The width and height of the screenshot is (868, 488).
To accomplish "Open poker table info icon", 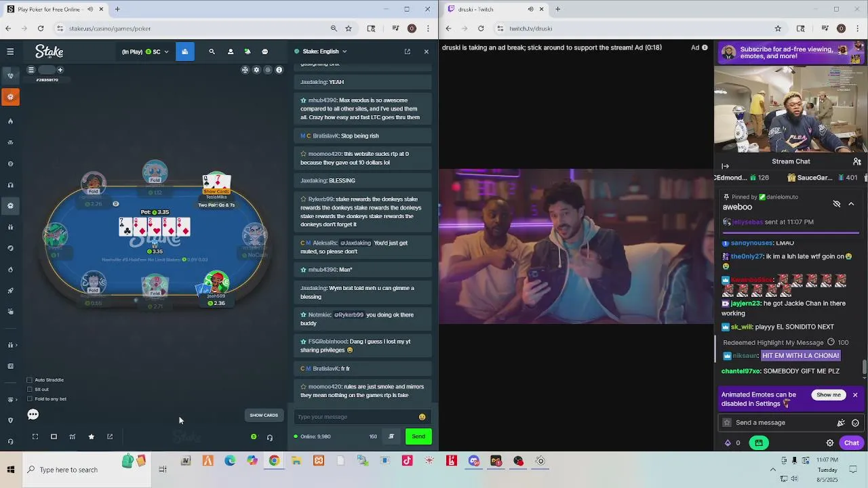I will pyautogui.click(x=279, y=70).
